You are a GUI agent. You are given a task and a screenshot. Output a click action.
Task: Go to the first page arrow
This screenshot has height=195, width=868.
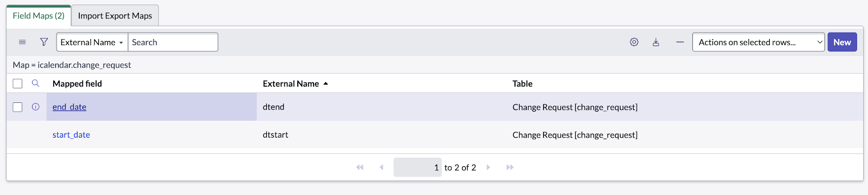[360, 167]
